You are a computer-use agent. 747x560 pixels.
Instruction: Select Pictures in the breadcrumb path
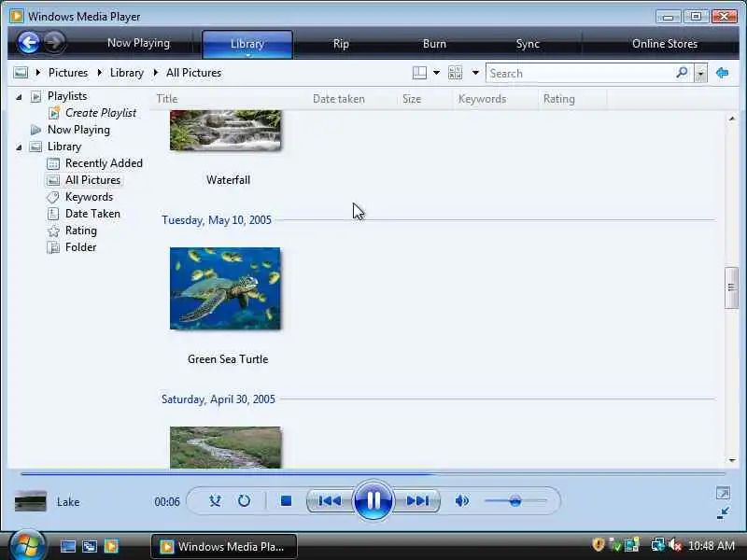click(68, 73)
